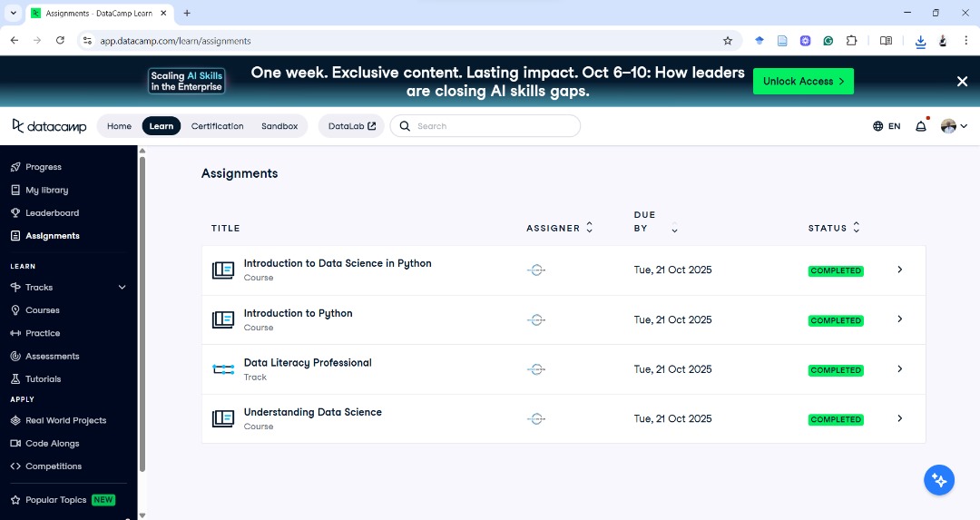This screenshot has width=980, height=520.
Task: Sort assignments by Due By arrow
Action: coord(674,230)
